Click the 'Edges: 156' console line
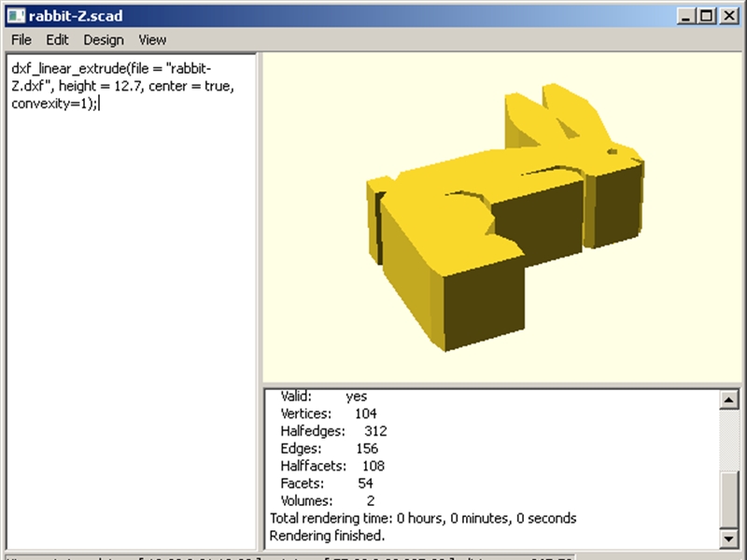The image size is (747, 560). point(329,449)
